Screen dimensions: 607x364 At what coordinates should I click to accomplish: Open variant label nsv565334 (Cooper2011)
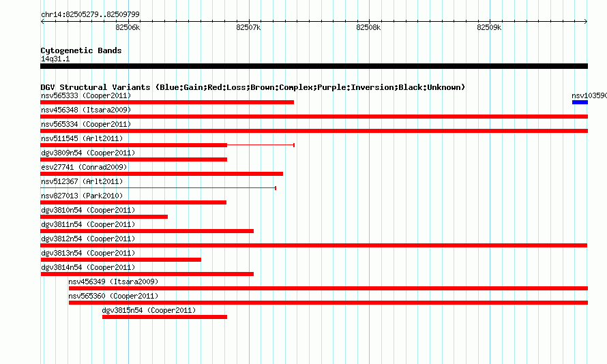pos(86,124)
